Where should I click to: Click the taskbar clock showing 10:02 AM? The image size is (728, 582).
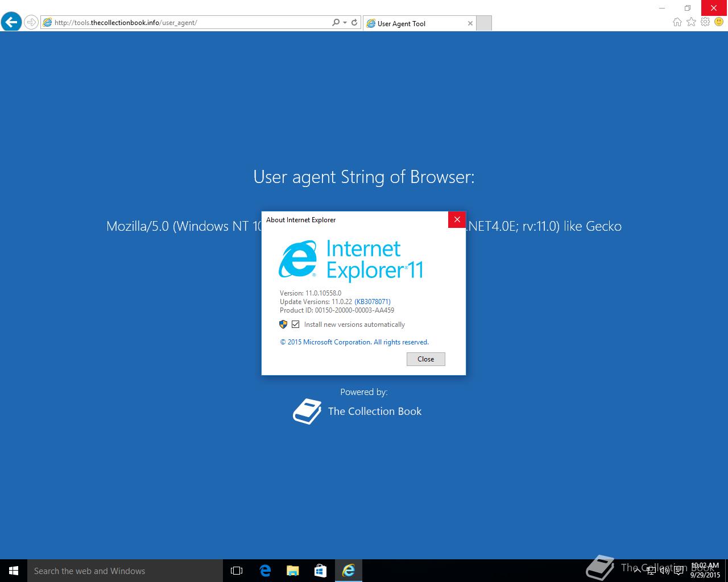[x=705, y=570]
